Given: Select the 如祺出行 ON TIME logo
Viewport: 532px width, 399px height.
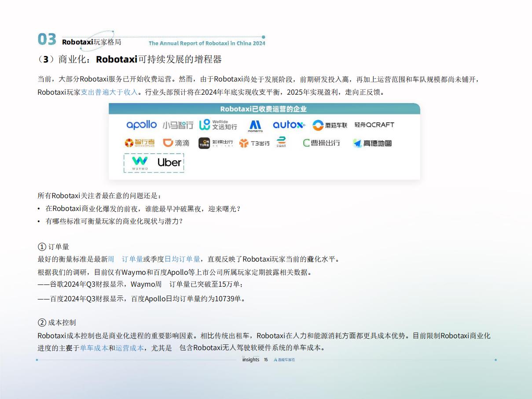Looking at the screenshot, I should (x=216, y=143).
